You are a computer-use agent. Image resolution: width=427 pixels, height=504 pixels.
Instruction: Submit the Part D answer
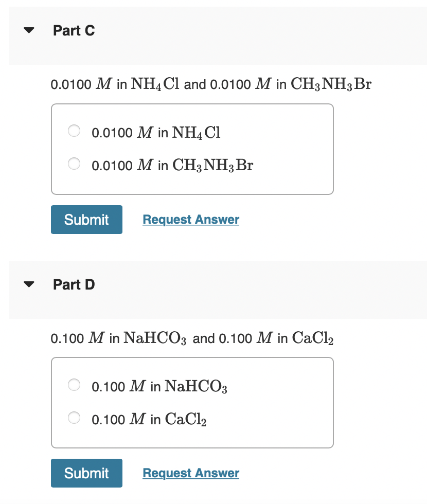(86, 473)
